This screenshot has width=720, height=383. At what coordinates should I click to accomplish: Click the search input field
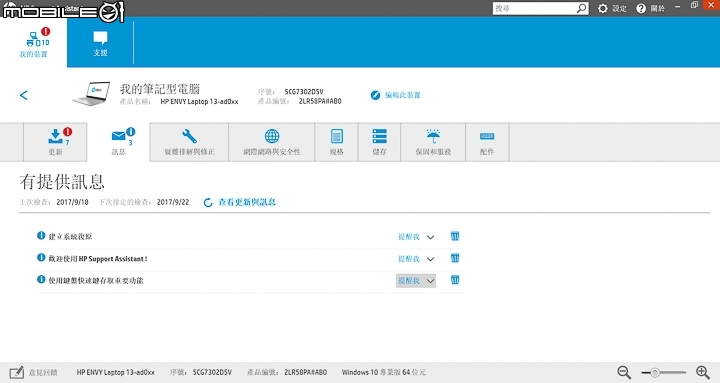click(534, 8)
